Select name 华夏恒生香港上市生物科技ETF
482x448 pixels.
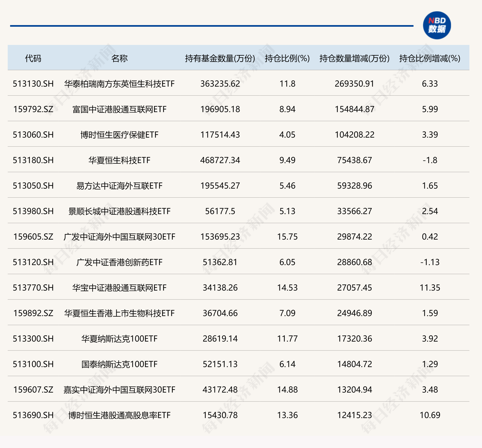tap(119, 313)
